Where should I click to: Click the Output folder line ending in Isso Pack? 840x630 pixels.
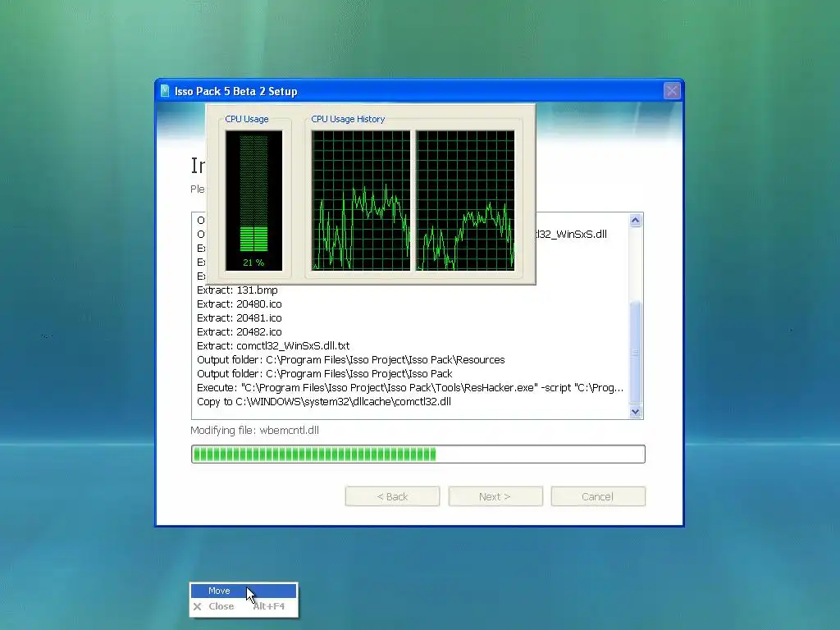pos(325,374)
